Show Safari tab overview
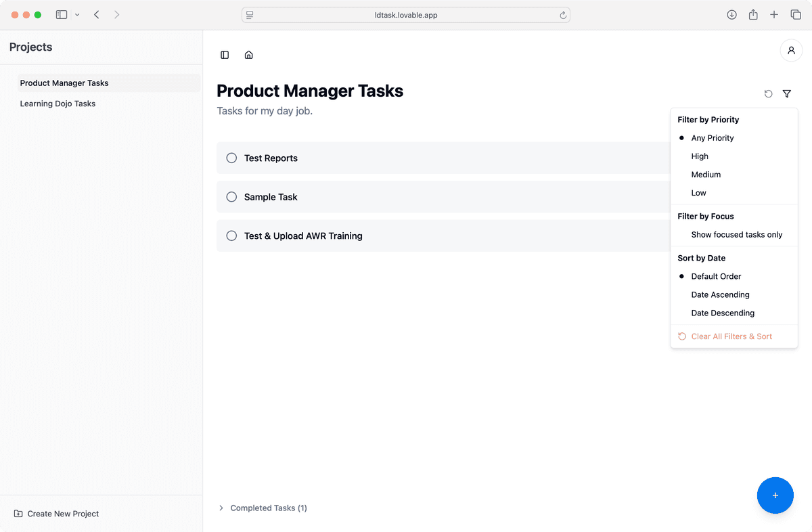 796,15
